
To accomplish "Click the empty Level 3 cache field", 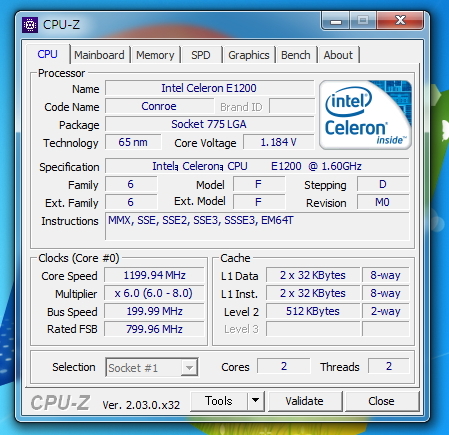I will point(313,329).
